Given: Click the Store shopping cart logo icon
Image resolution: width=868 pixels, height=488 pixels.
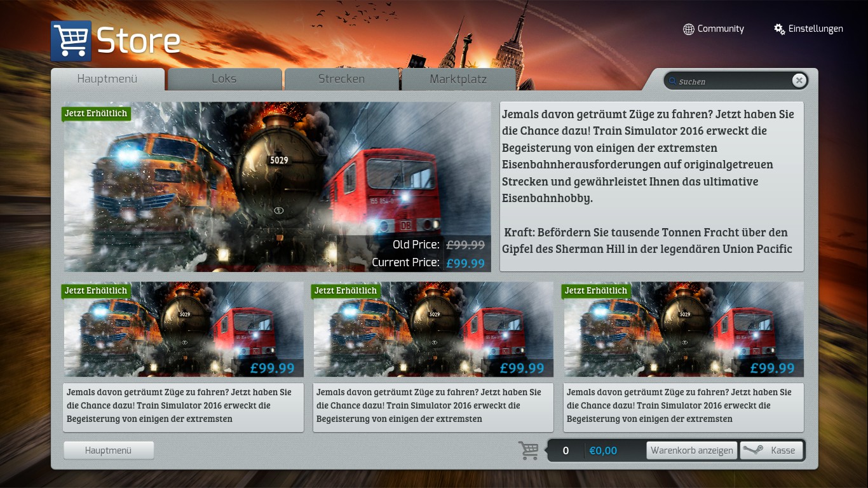Looking at the screenshot, I should coord(71,41).
